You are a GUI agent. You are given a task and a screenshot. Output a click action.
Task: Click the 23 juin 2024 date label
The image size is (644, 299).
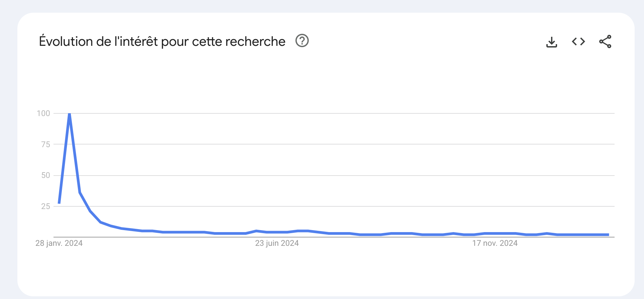277,243
